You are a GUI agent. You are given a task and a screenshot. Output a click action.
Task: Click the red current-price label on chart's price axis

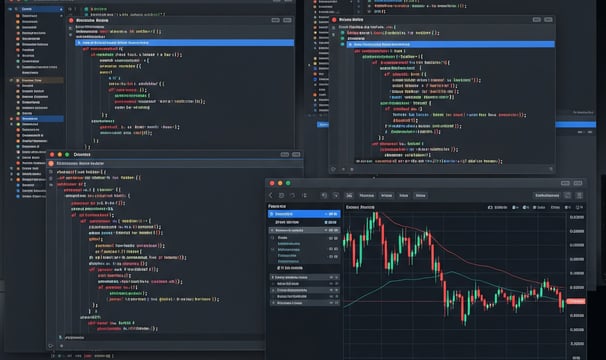(x=575, y=301)
